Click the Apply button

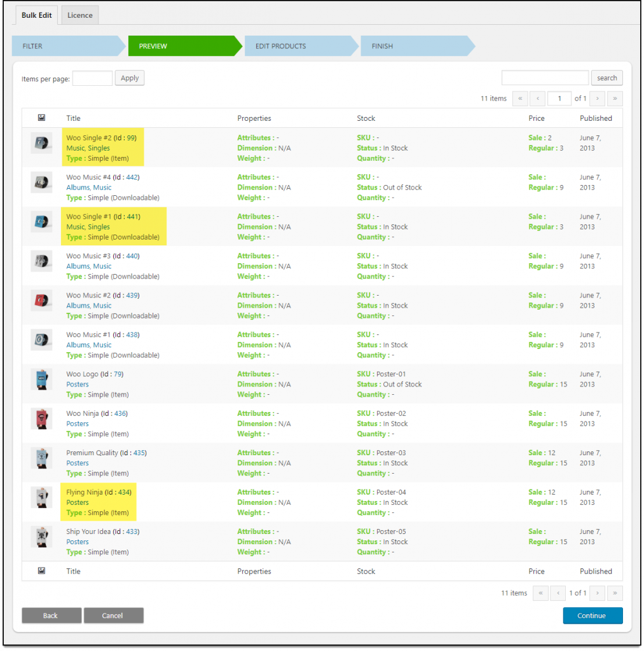pos(130,78)
